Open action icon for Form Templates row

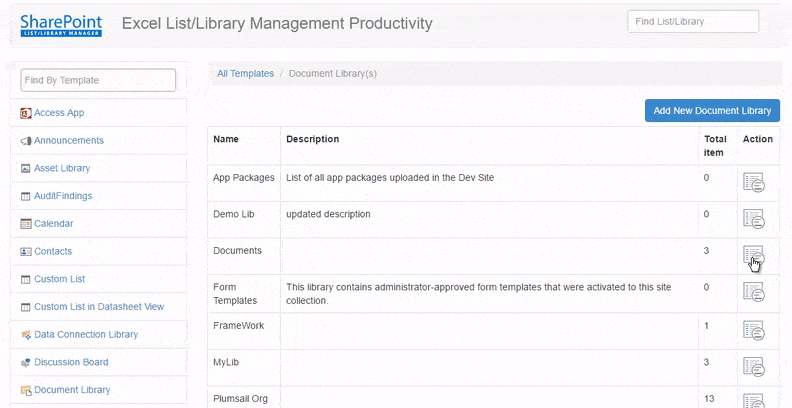(x=753, y=292)
